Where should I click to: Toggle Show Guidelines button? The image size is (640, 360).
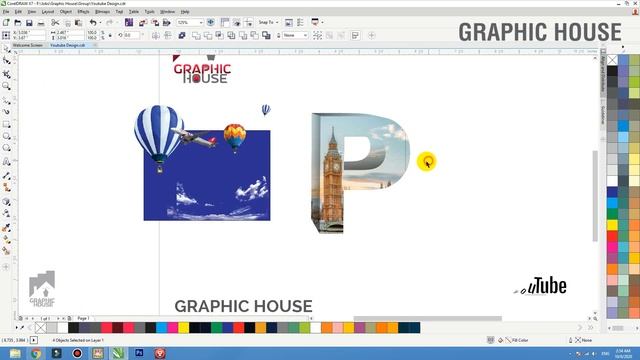(x=248, y=23)
